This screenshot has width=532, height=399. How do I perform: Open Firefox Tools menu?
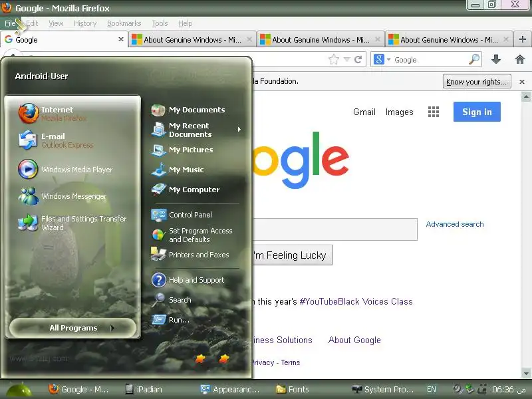click(x=160, y=23)
